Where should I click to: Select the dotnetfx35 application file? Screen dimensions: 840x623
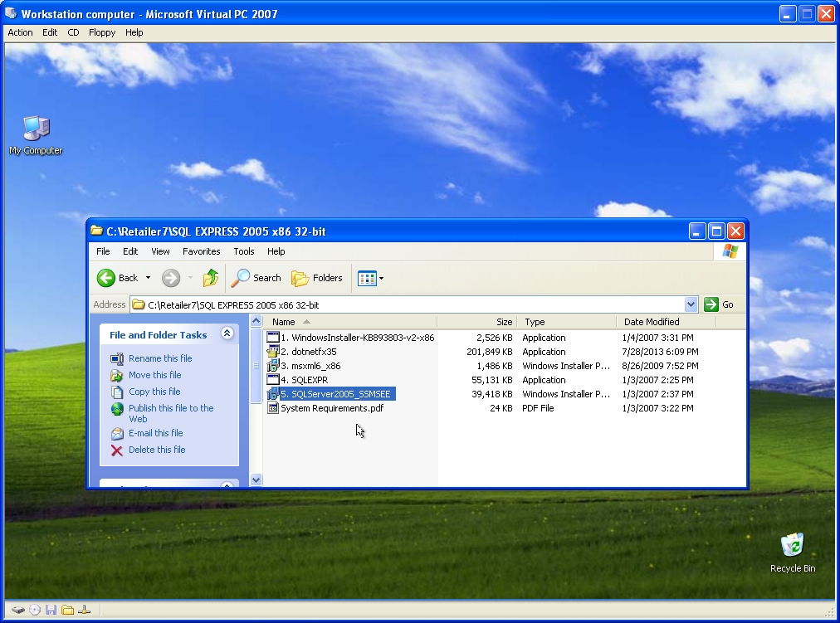point(308,352)
